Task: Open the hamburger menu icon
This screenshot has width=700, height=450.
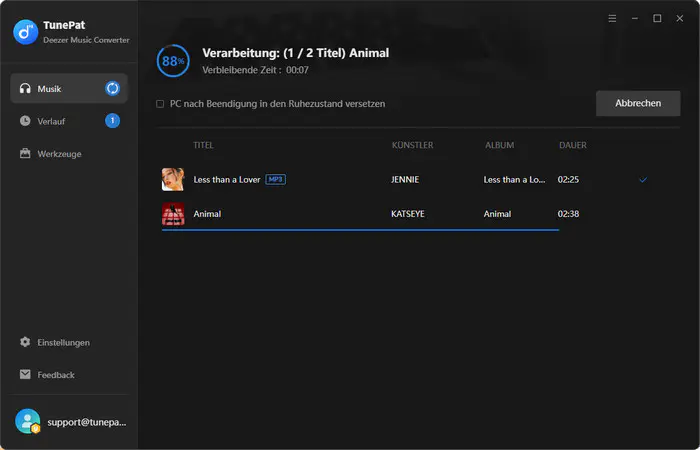Action: click(x=612, y=18)
